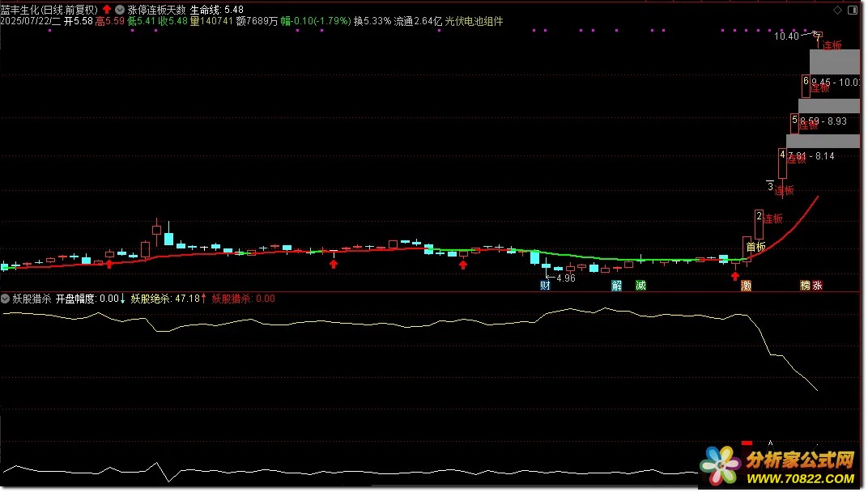Click the red up arrow beside stock title

pos(107,9)
